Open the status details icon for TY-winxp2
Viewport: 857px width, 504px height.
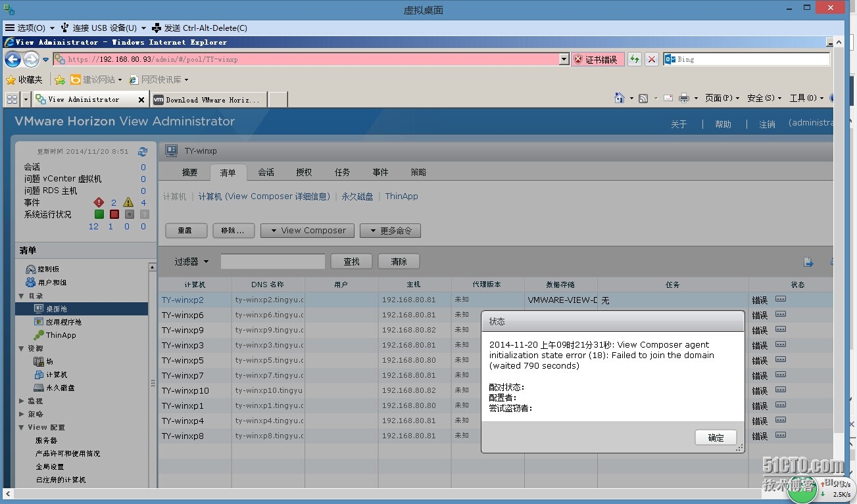pyautogui.click(x=781, y=299)
